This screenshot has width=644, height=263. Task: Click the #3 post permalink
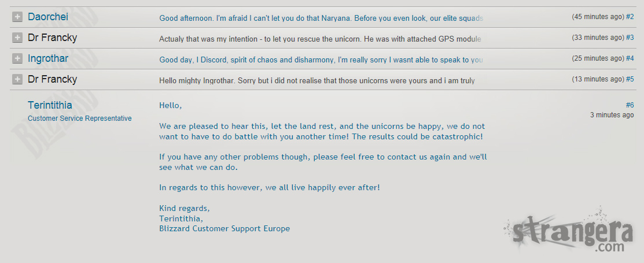click(x=630, y=38)
